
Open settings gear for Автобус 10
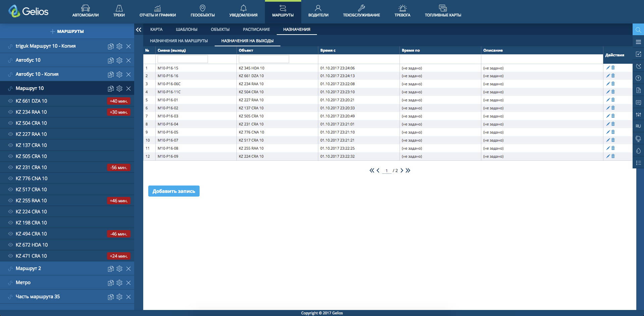click(119, 60)
